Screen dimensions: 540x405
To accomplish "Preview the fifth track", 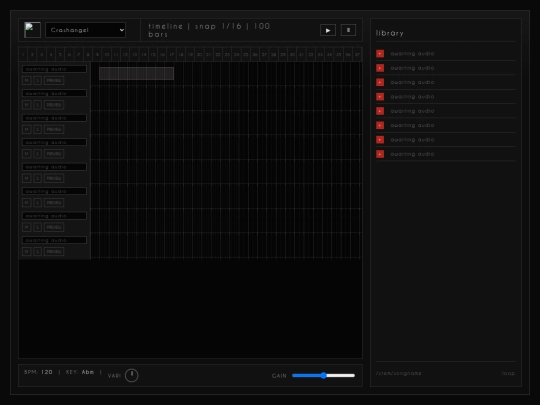I will [54, 178].
